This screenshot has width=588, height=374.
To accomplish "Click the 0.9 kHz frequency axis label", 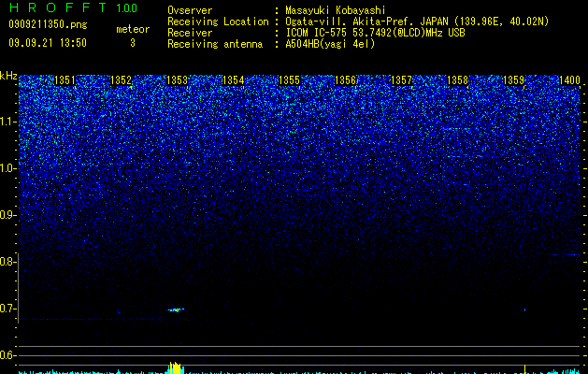I will click(x=8, y=215).
